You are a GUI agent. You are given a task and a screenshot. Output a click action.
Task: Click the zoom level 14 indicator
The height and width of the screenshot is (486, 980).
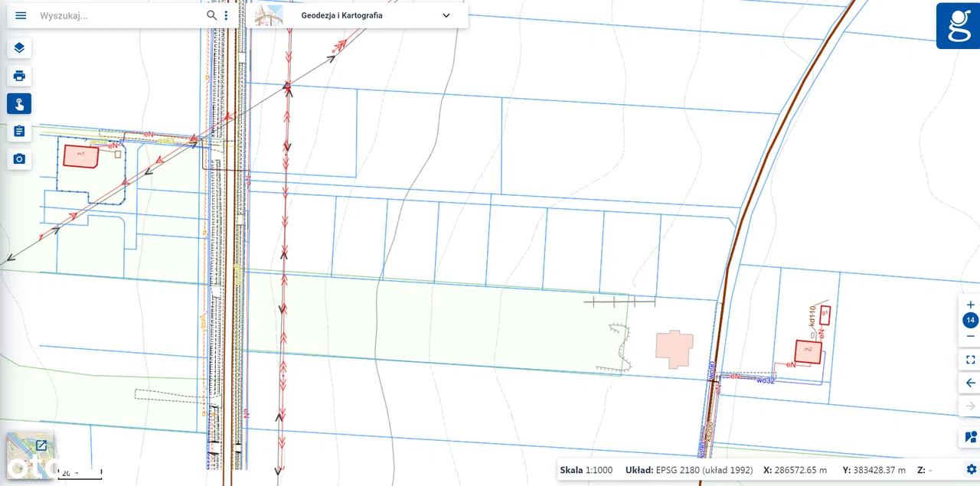pos(970,321)
